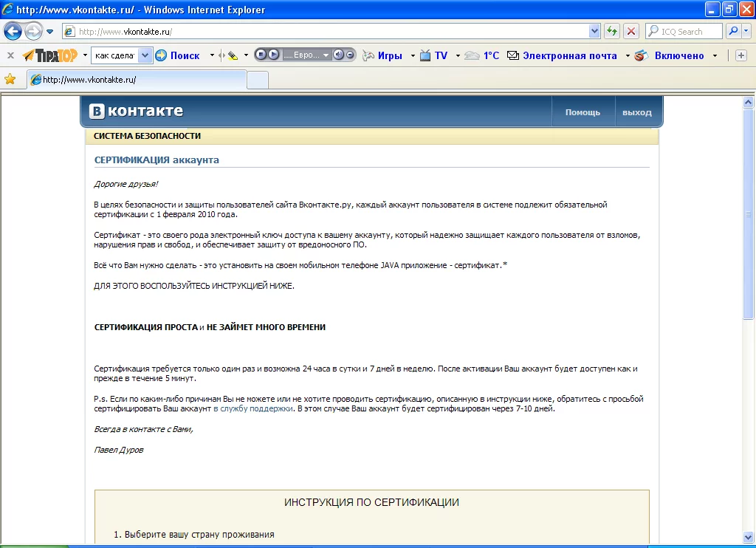Viewport: 756px width, 548px height.
Task: Open the highlighter dropdown arrow
Action: coord(246,55)
